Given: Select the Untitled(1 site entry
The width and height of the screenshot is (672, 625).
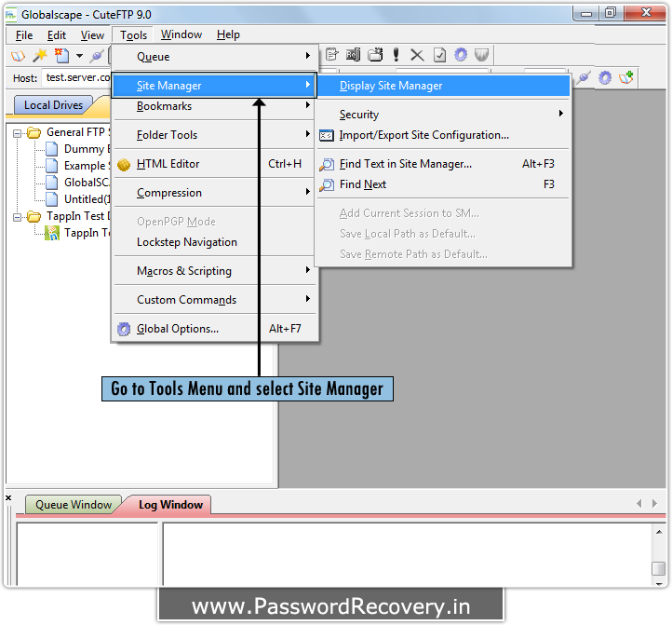Looking at the screenshot, I should tap(87, 199).
